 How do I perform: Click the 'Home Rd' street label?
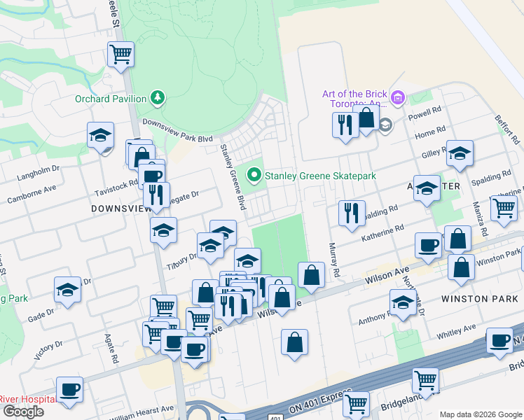(430, 132)
